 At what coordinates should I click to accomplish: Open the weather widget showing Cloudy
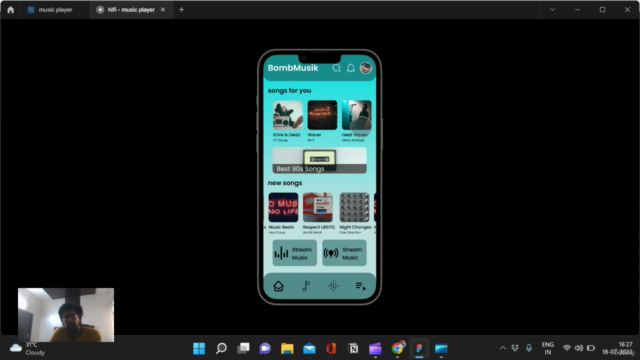(x=27, y=349)
